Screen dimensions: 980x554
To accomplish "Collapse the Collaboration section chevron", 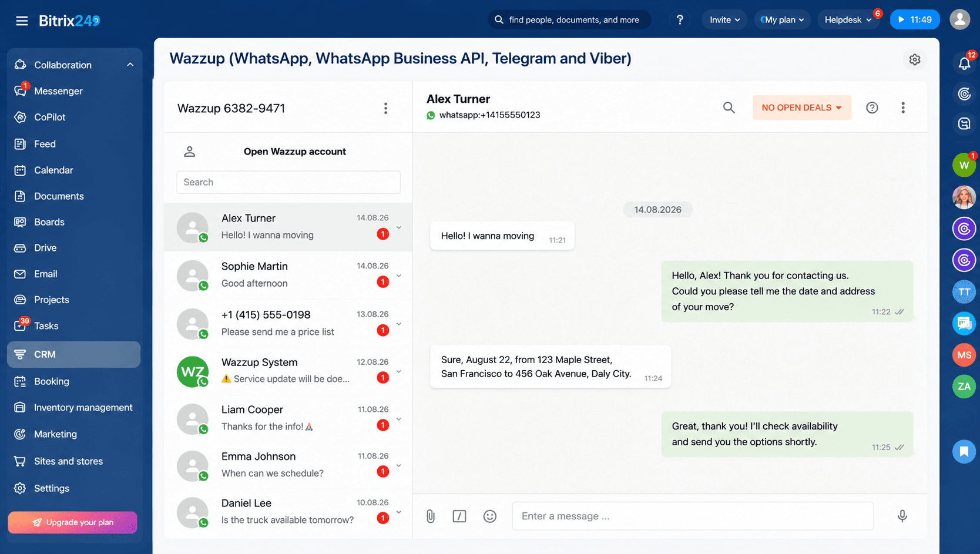I will (x=130, y=65).
